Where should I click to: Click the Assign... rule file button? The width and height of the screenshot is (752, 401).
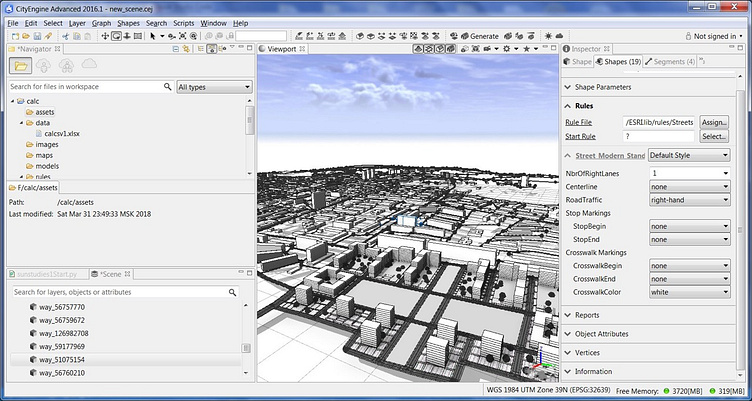[x=714, y=122]
